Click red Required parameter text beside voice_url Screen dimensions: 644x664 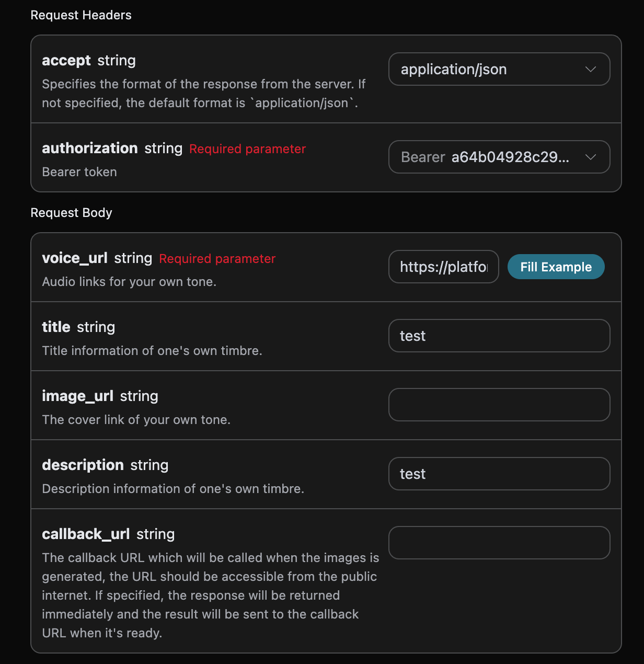[217, 259]
